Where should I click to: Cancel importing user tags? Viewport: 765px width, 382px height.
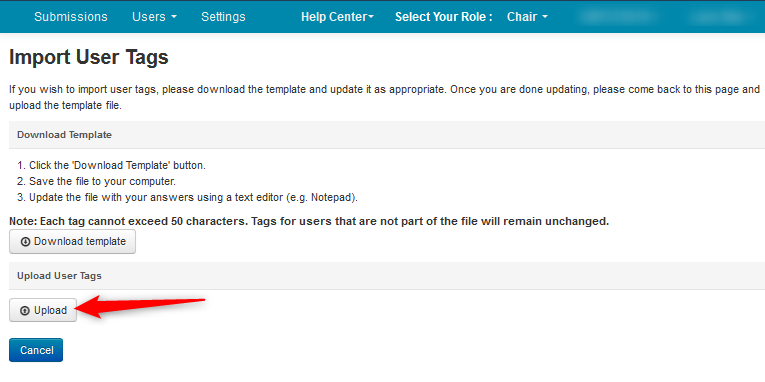coord(36,350)
